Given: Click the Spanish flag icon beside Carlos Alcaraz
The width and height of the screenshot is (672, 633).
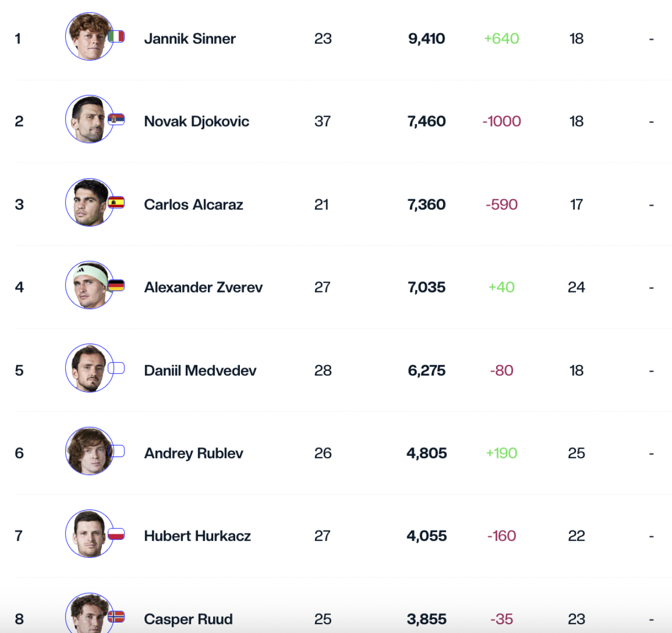Looking at the screenshot, I should 116,202.
